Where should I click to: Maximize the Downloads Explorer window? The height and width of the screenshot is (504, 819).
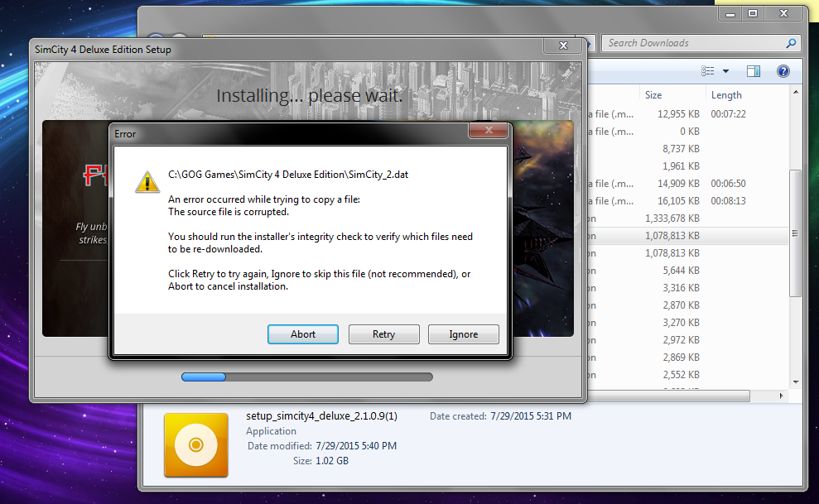(x=753, y=14)
